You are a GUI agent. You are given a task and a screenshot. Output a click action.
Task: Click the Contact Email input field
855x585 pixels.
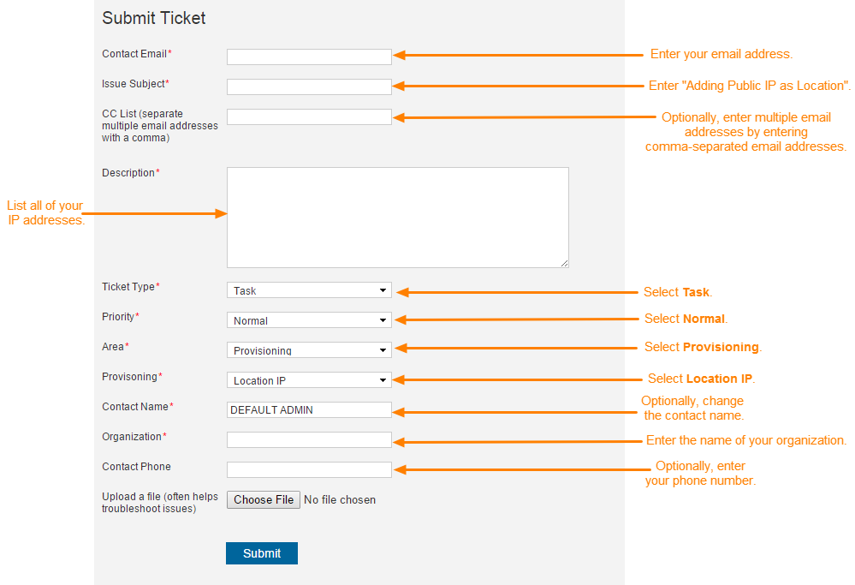309,57
